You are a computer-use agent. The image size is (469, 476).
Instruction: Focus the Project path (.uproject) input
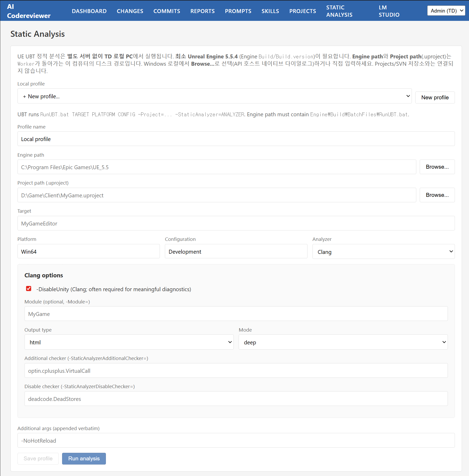point(217,195)
